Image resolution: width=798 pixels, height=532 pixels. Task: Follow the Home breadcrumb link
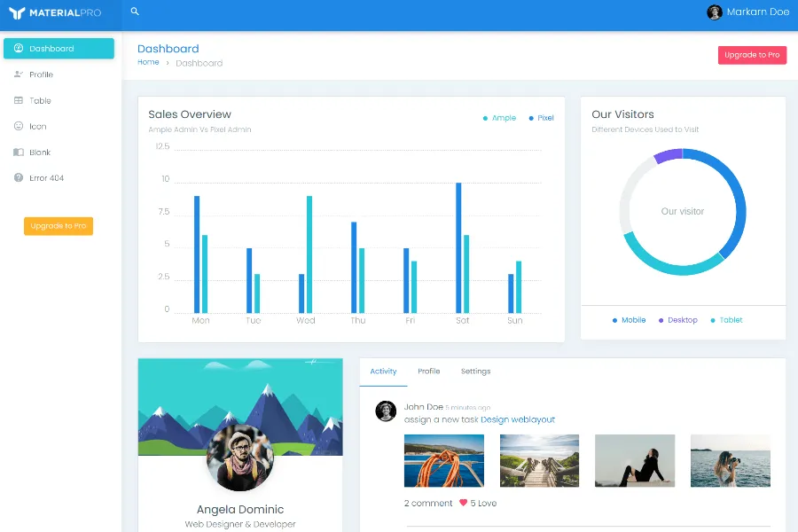(148, 63)
